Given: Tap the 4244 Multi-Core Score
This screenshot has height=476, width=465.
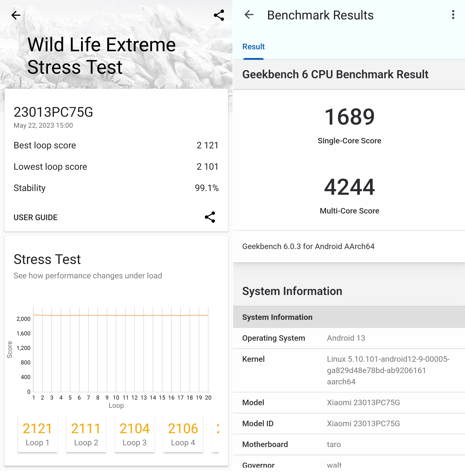Looking at the screenshot, I should [x=349, y=187].
